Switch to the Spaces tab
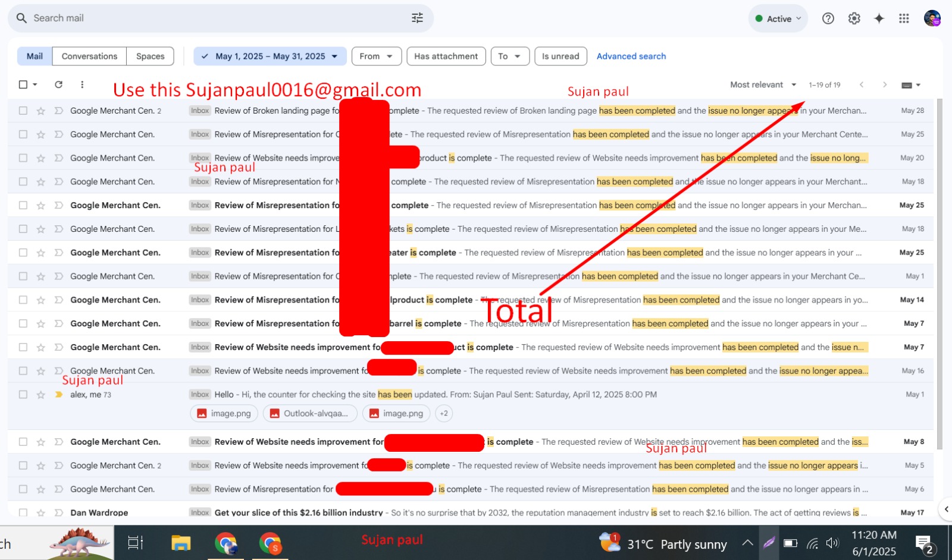This screenshot has width=952, height=560. coord(150,56)
